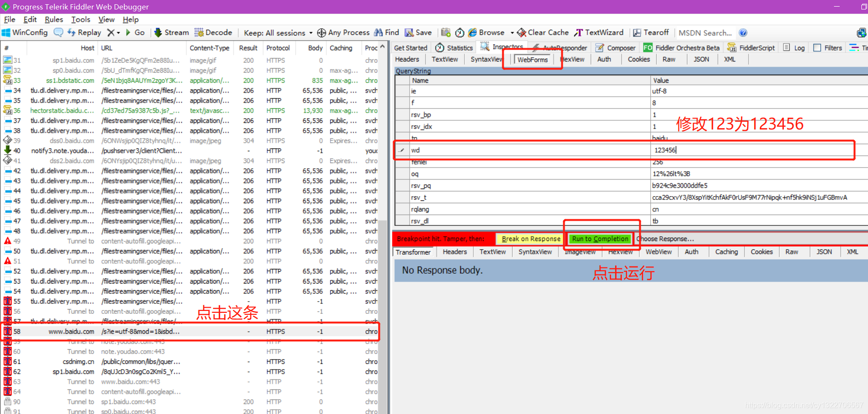Switch to the Composer tab

[616, 48]
